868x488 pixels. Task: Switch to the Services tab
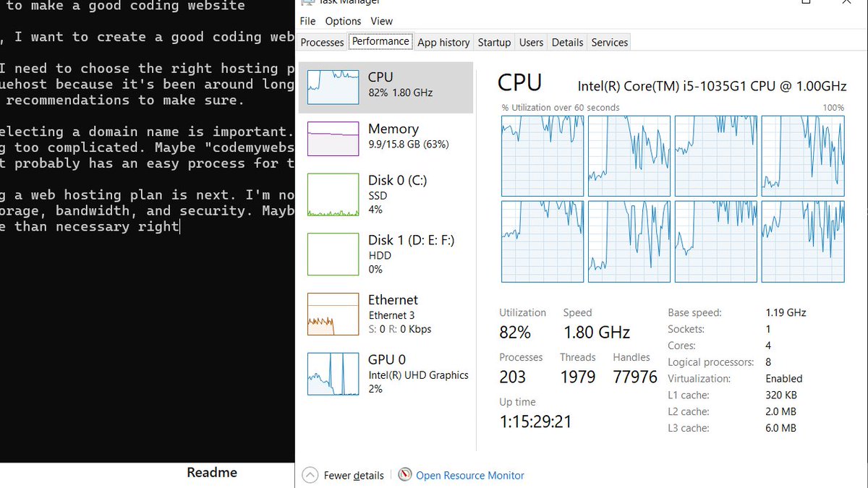coord(609,42)
